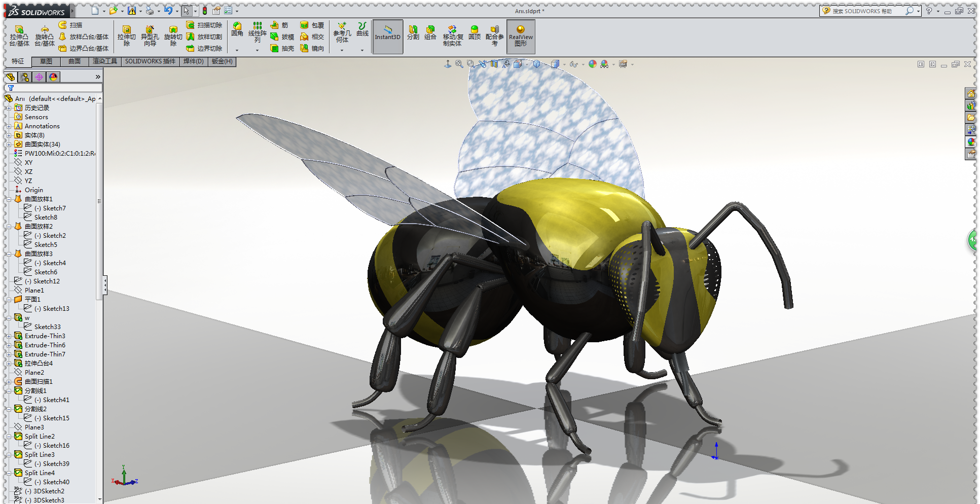Toggle RealView 图形 graphics
The height and width of the screenshot is (504, 980).
coord(521,37)
